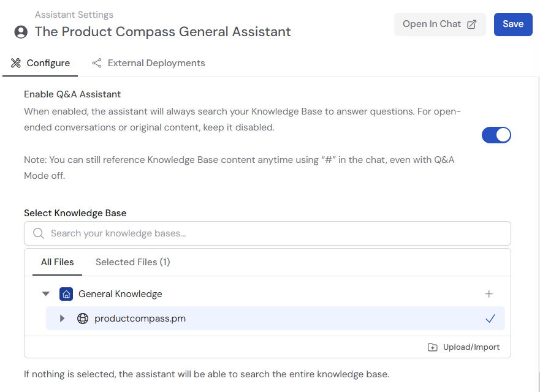This screenshot has height=392, width=540.
Task: Click the folder icon next to Upload/Import
Action: tap(433, 347)
